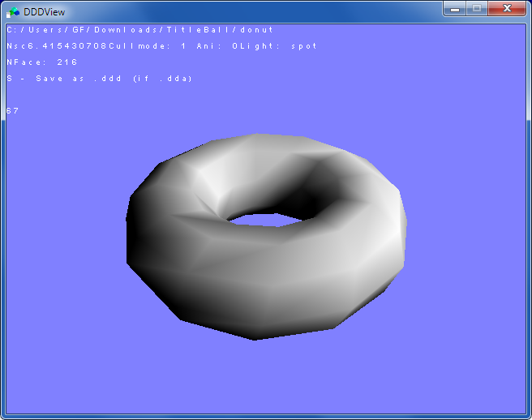Click the '67' counter text

point(12,111)
